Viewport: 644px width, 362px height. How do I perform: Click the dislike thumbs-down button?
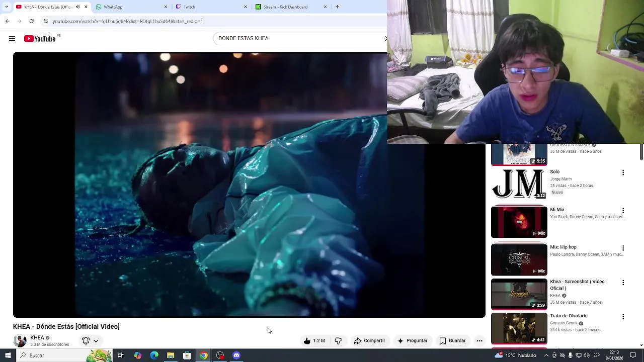[338, 341]
